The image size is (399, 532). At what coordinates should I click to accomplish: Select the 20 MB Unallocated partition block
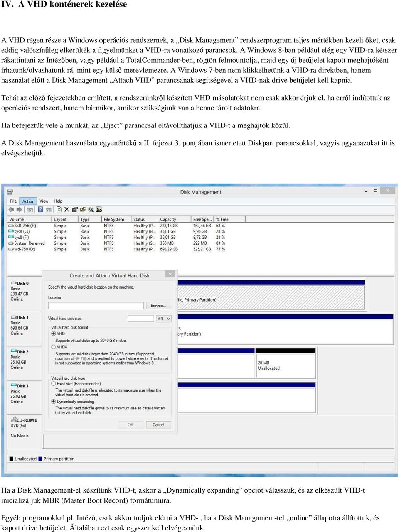pyautogui.click(x=285, y=363)
